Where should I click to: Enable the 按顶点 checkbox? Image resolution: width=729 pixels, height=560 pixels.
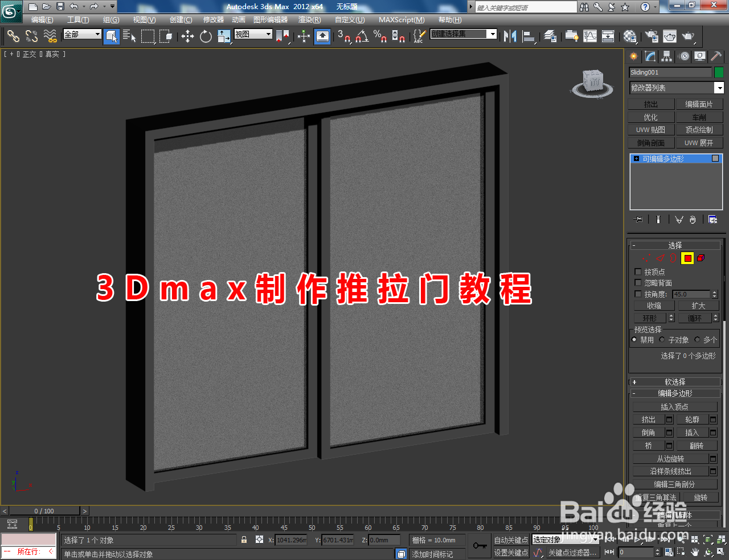click(638, 271)
